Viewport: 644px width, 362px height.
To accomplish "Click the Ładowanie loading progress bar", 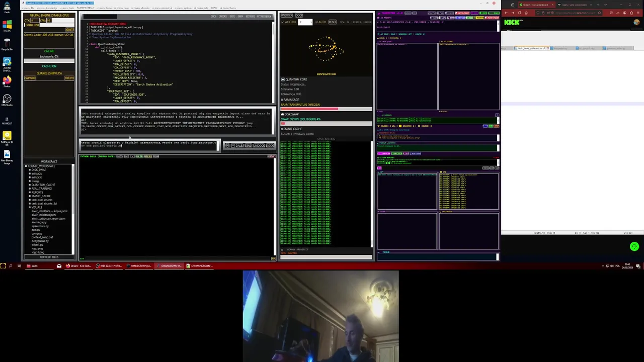I will point(49,61).
